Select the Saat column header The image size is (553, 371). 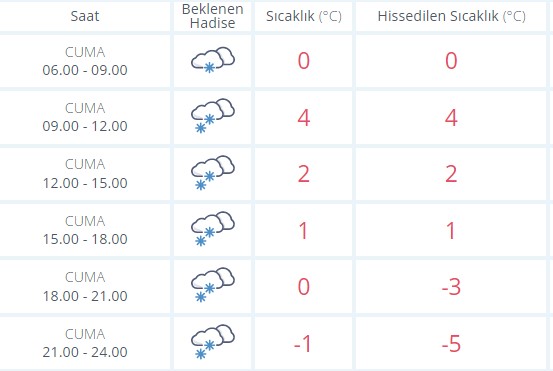point(85,16)
